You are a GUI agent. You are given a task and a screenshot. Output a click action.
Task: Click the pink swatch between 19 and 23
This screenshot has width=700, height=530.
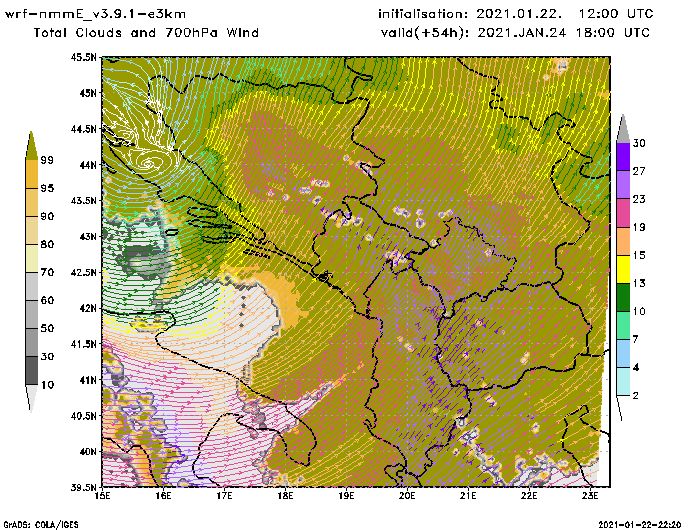pyautogui.click(x=623, y=213)
